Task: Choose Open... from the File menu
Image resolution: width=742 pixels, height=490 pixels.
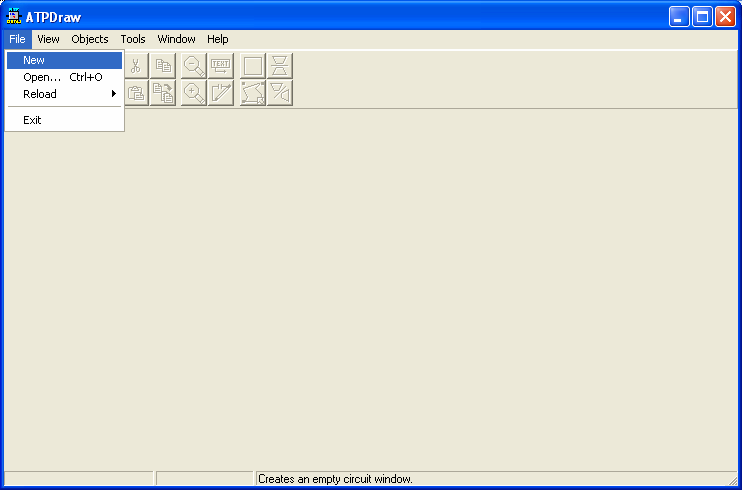Action: coord(64,77)
